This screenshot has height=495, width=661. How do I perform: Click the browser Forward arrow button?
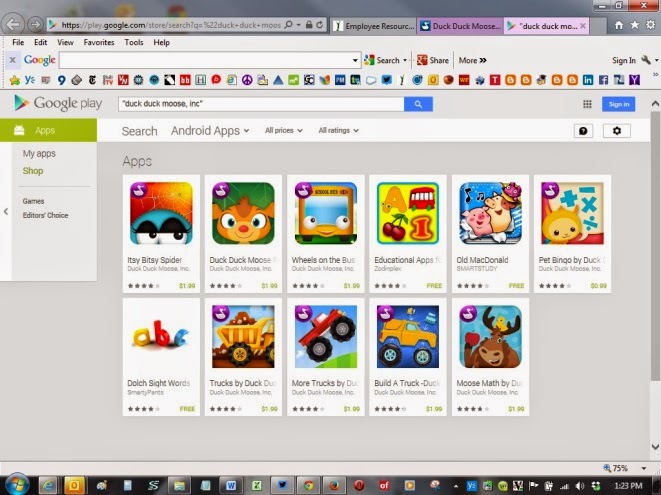point(35,24)
